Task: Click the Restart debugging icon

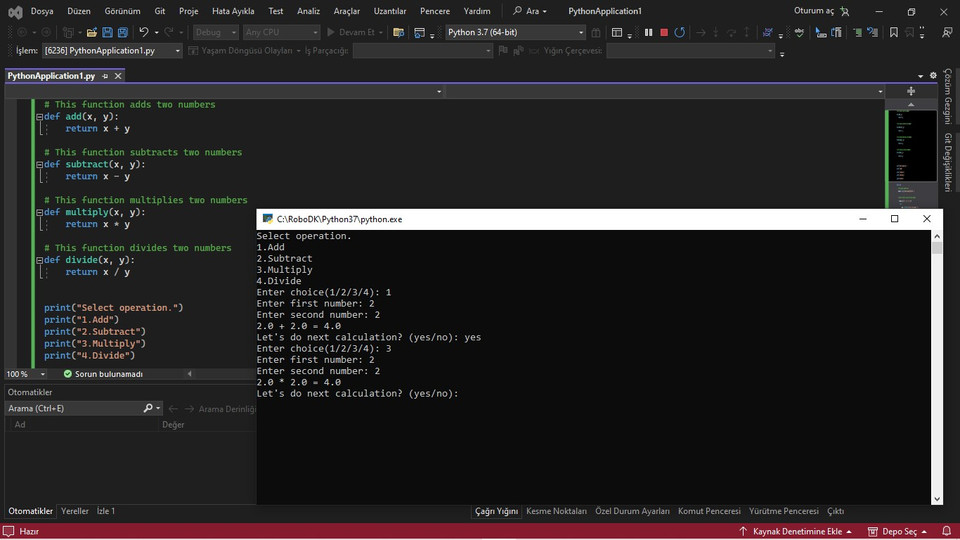Action: point(680,32)
